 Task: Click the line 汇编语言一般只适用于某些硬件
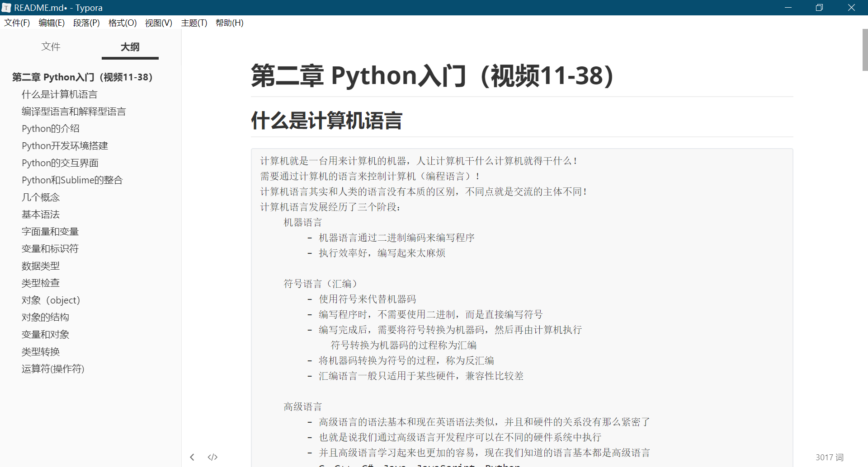pos(421,376)
